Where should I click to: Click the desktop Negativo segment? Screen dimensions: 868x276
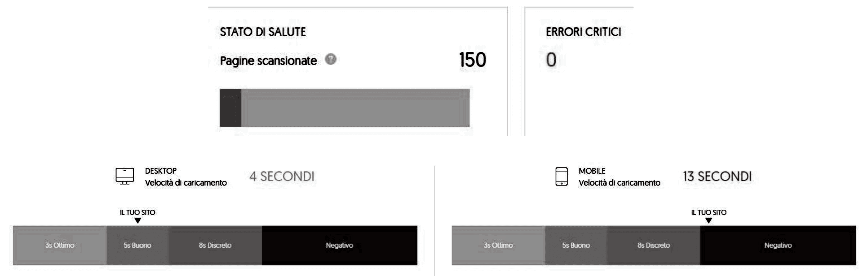click(339, 245)
